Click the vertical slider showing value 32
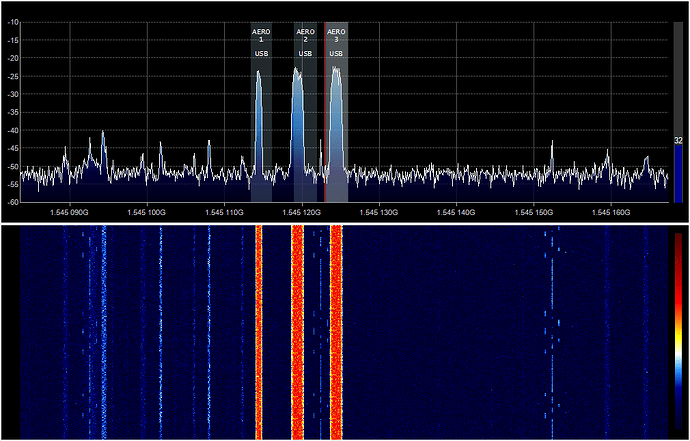690x441 pixels. 678,112
